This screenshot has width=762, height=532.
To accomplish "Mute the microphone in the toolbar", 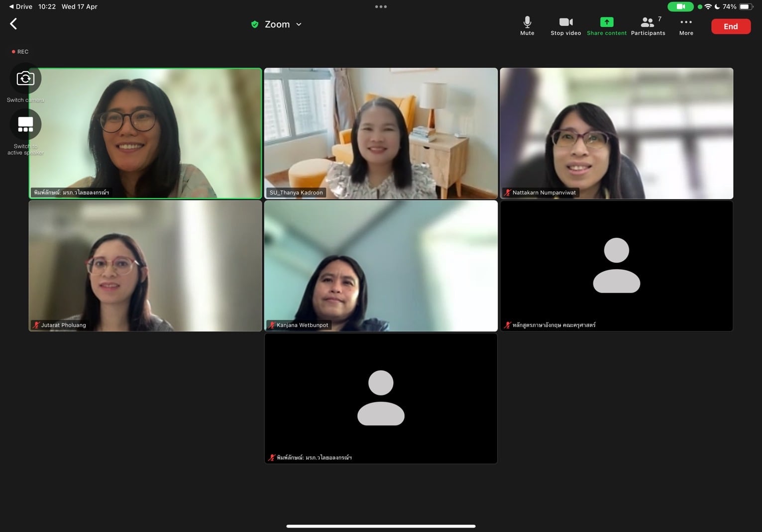I will pyautogui.click(x=527, y=25).
